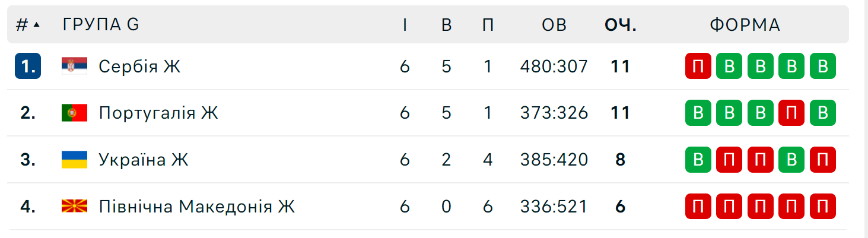Click Serbia's last green В form badge
Image resolution: width=868 pixels, height=238 pixels.
click(x=822, y=66)
